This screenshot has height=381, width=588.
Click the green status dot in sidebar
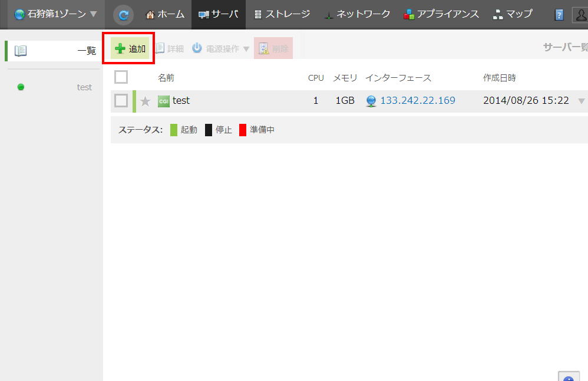pyautogui.click(x=21, y=87)
